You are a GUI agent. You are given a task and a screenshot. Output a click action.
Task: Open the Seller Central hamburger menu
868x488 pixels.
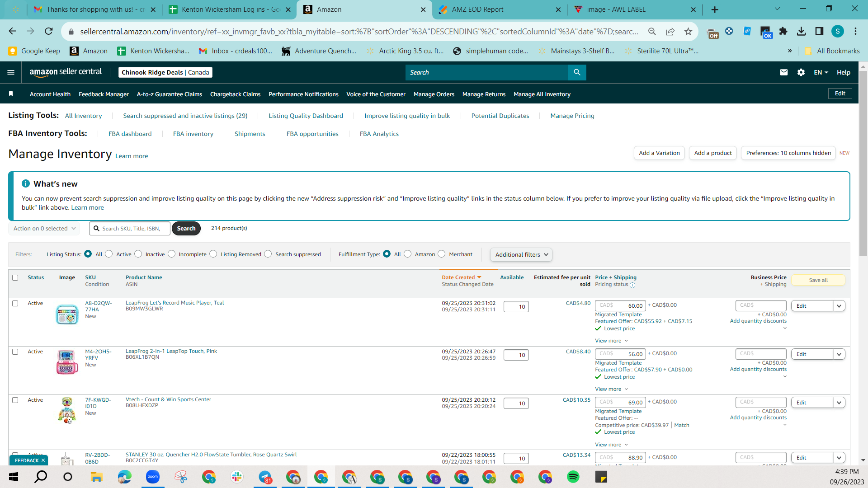11,72
